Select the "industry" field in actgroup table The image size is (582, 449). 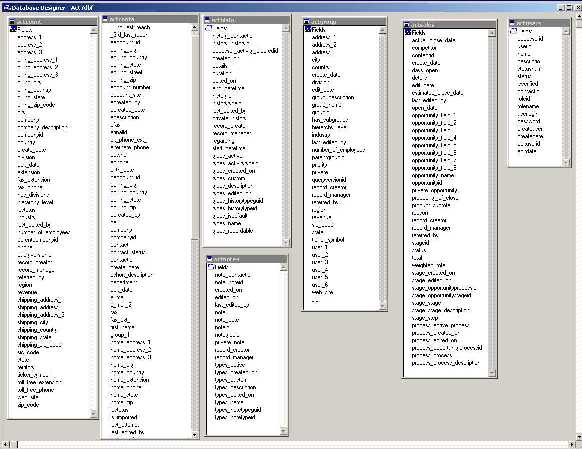click(321, 135)
